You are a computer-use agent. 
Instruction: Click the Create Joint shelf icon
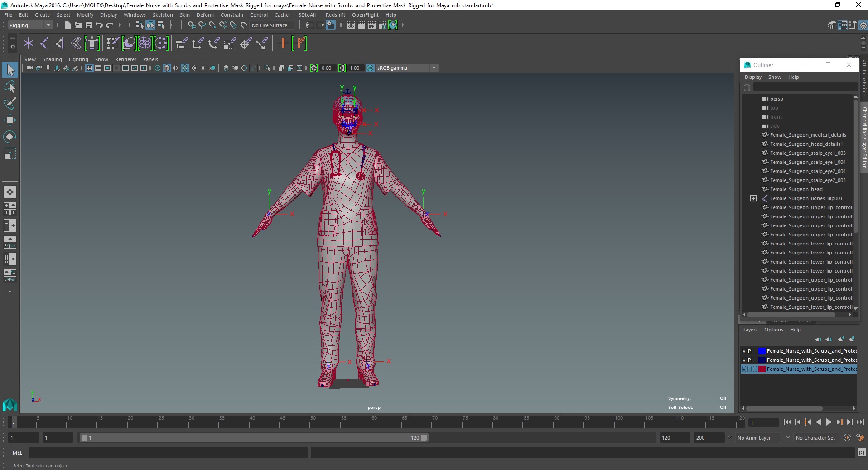coord(44,43)
